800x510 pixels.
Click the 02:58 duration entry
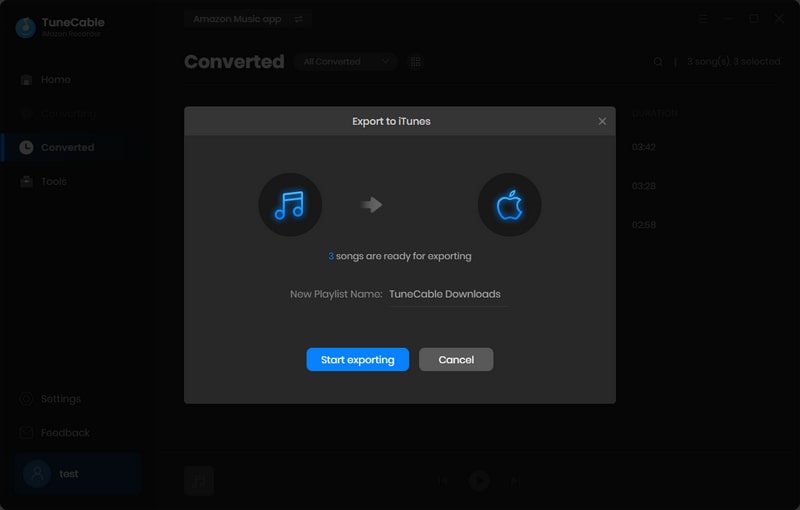pos(643,225)
